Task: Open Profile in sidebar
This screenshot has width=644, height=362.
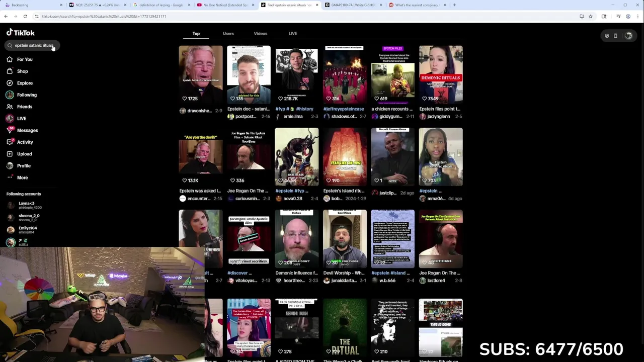Action: pos(19,166)
